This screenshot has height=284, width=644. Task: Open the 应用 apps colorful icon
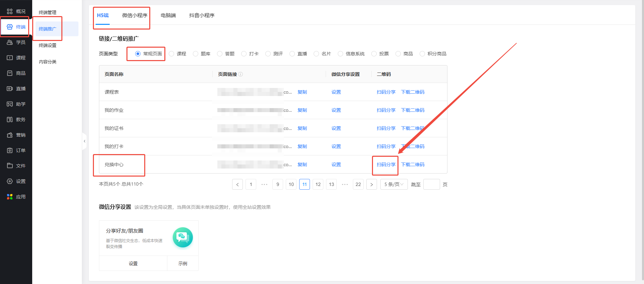10,197
